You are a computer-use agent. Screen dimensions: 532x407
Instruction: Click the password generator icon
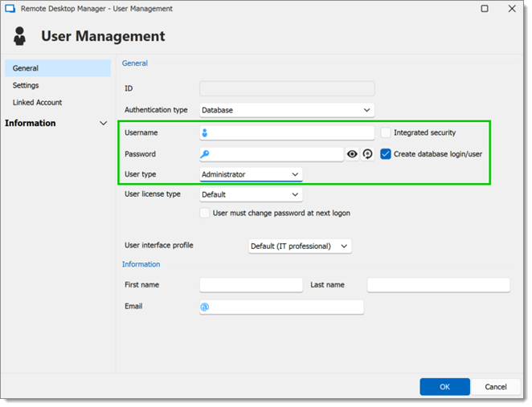tap(367, 154)
